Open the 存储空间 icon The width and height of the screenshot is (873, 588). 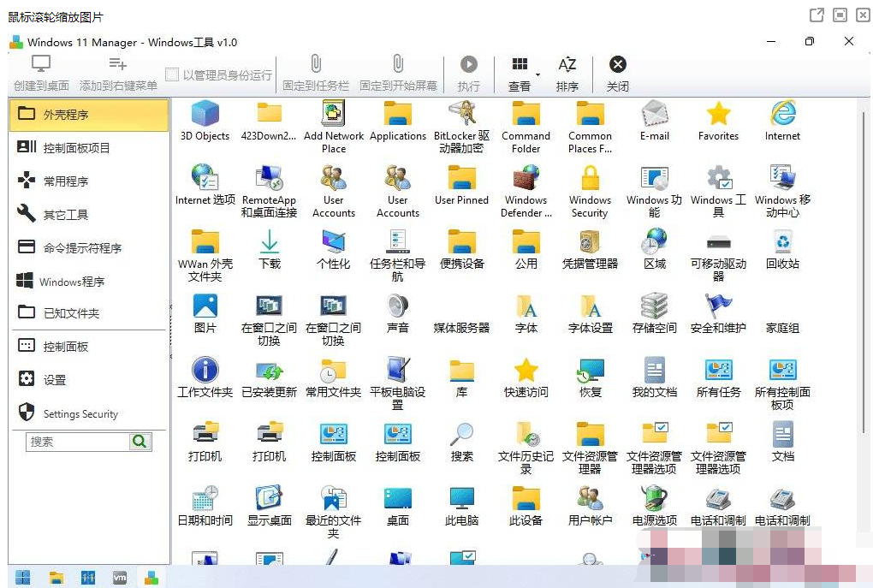click(x=654, y=313)
